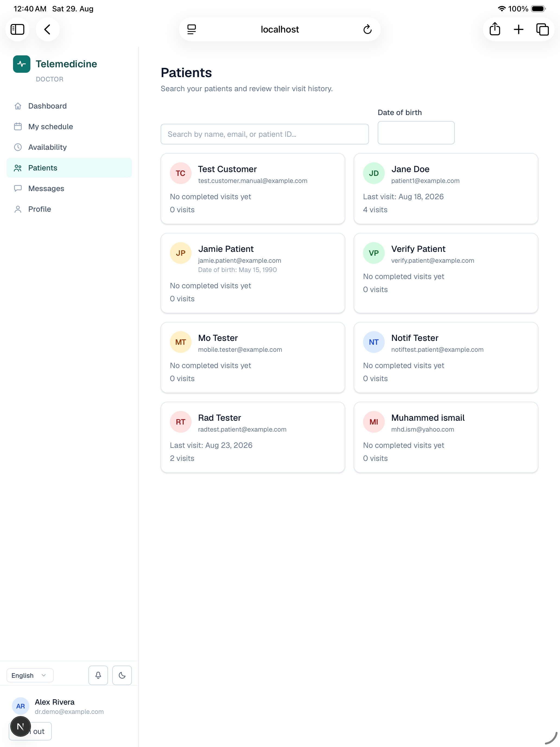560x747 pixels.
Task: Open the Mo Tester card
Action: coord(253,357)
